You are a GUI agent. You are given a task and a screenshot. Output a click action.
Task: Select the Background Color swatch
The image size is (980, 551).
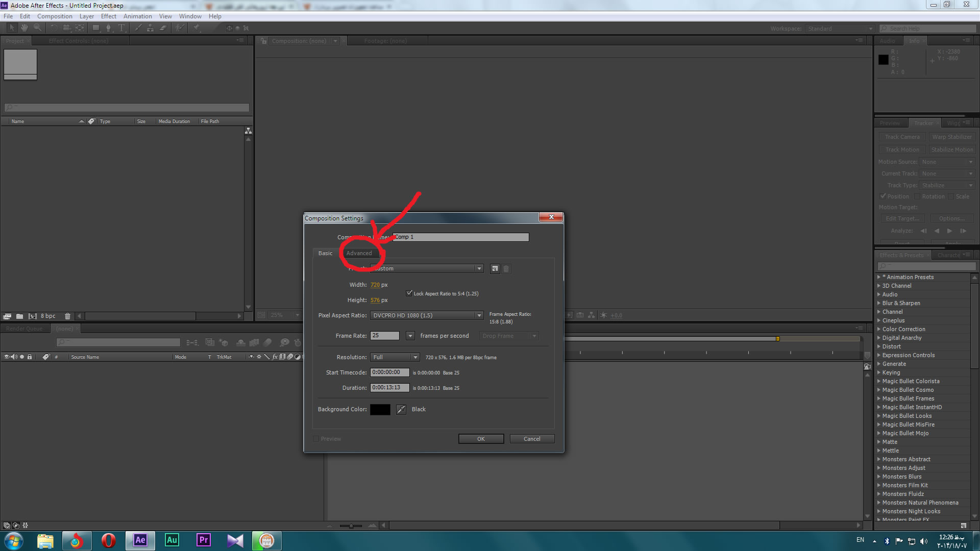pos(380,409)
